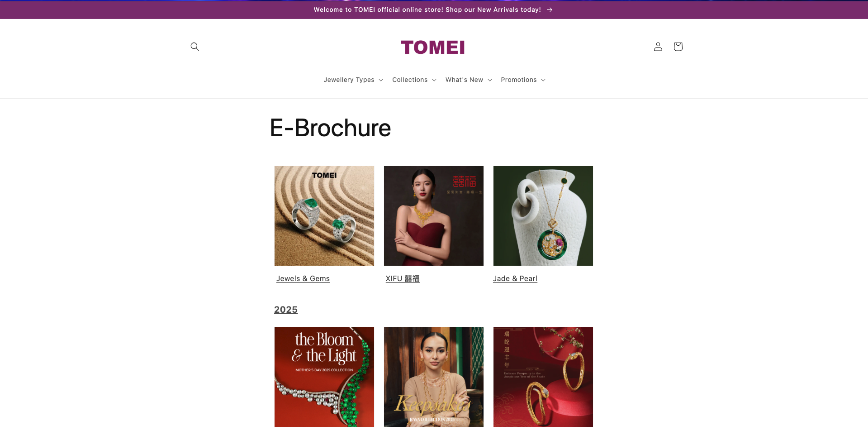Expand the What's New dropdown chevron
Viewport: 868px width, 435px height.
(x=490, y=80)
